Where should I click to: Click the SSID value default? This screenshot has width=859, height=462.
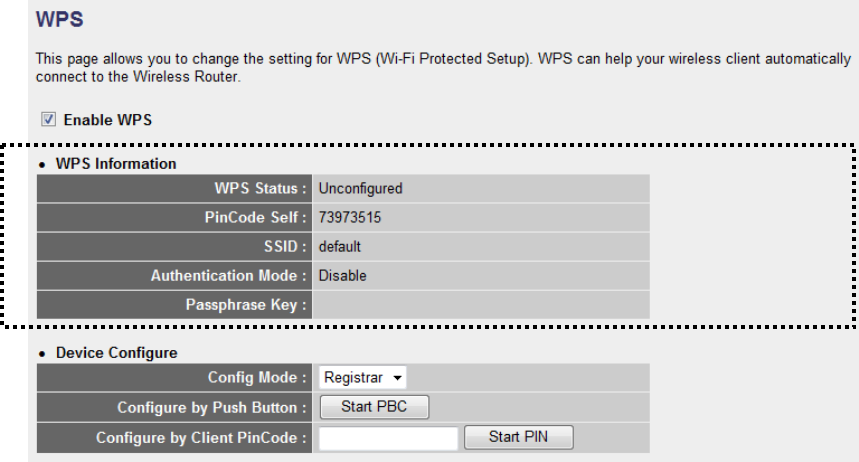pyautogui.click(x=339, y=246)
